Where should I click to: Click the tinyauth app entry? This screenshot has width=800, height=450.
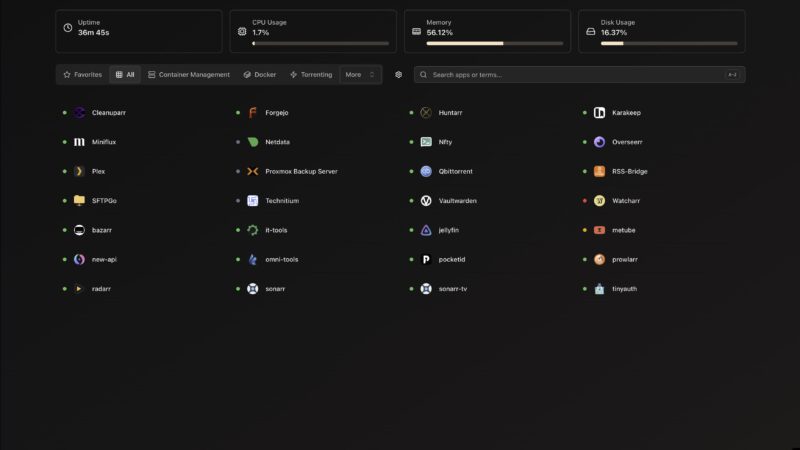tap(623, 289)
